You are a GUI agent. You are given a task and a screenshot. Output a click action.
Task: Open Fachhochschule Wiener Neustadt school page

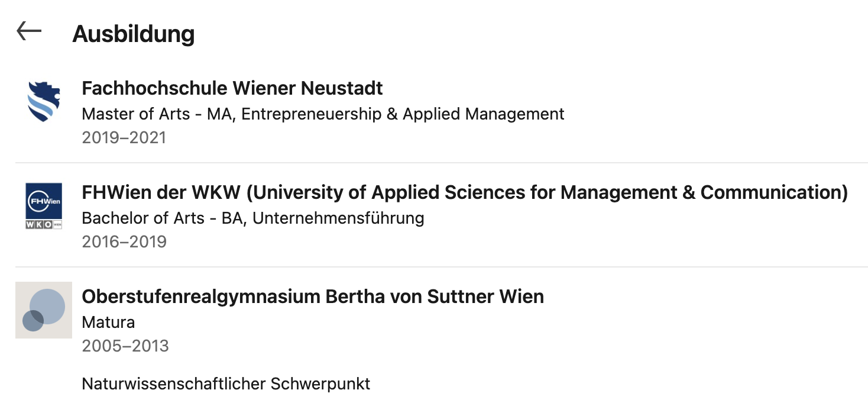pos(232,88)
